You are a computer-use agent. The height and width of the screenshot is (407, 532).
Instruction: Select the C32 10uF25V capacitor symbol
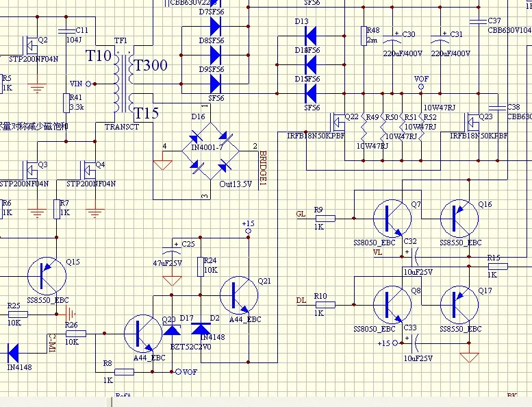click(414, 257)
